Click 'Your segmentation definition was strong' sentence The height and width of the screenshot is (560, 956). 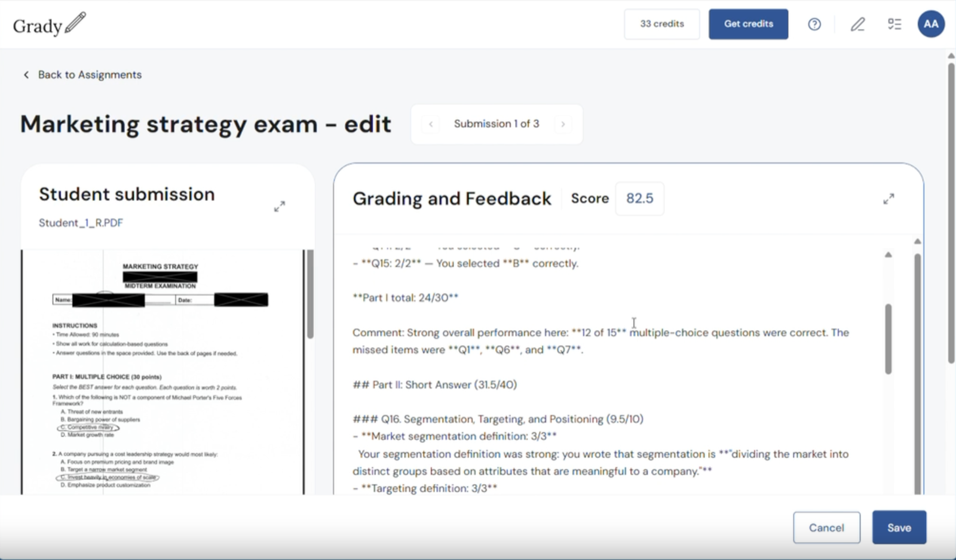(600, 463)
